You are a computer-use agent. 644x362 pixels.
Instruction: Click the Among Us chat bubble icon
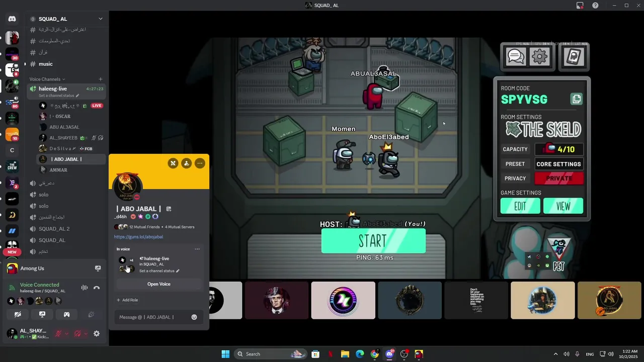pos(516,57)
